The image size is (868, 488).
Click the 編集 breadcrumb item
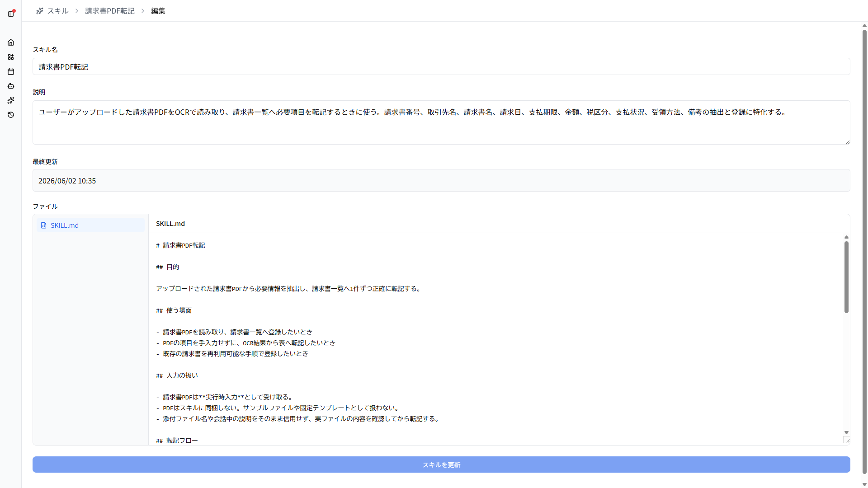click(158, 11)
